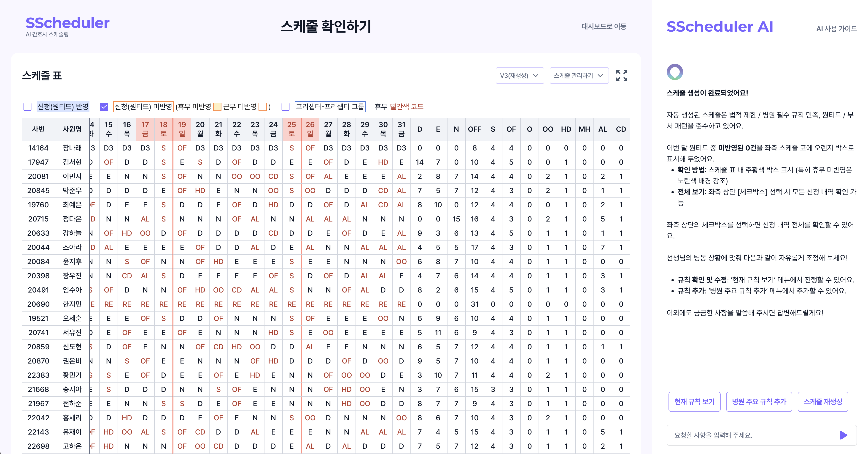Click the yellow 휴무 미반영 swatch
868x454 pixels.
[x=217, y=107]
